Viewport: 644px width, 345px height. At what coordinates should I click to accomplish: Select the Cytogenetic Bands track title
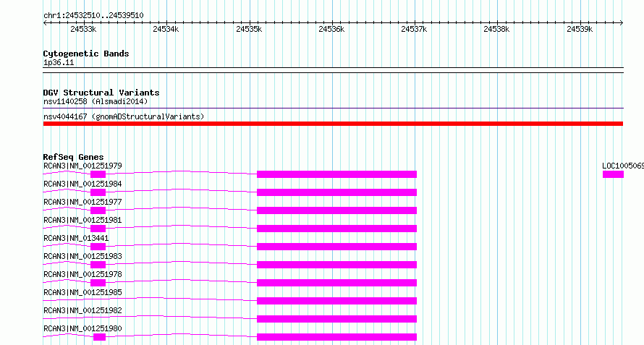(86, 54)
